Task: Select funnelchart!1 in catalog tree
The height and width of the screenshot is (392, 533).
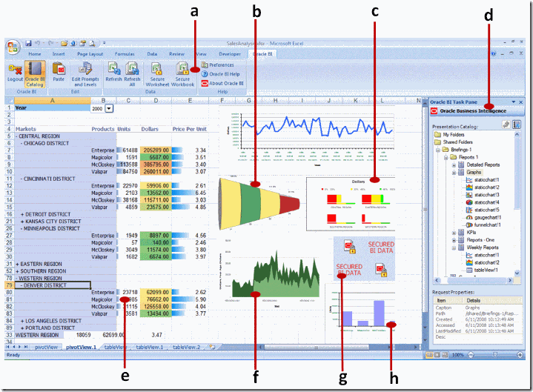Action: point(483,225)
